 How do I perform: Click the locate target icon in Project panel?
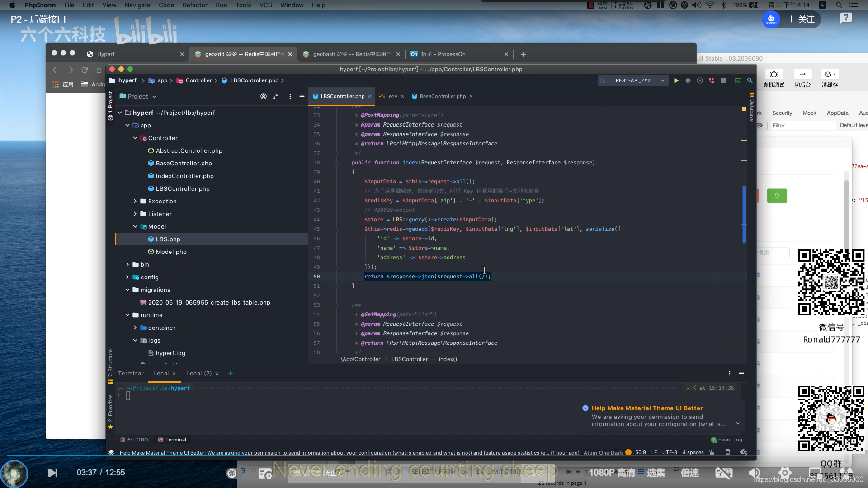tap(264, 96)
